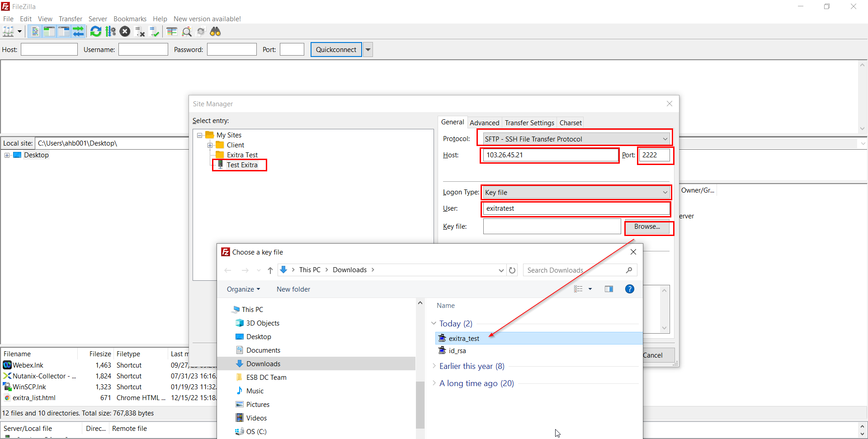Toggle processing of the transfer queue

[110, 32]
